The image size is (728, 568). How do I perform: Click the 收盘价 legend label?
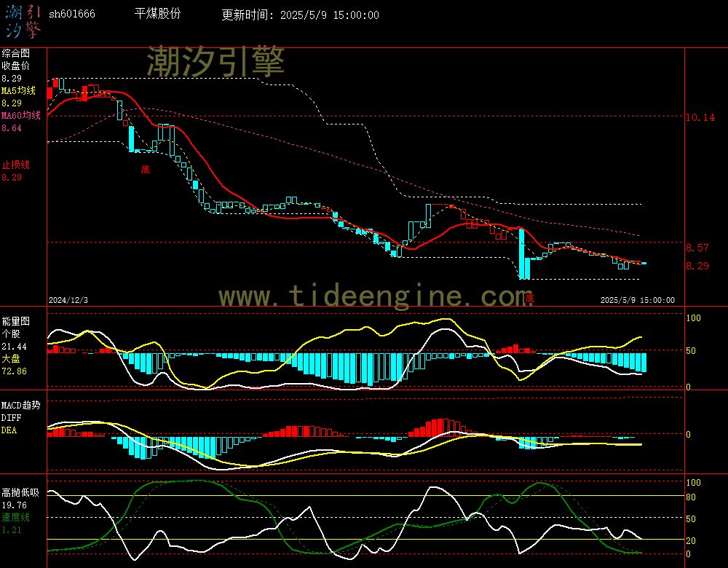click(16, 66)
